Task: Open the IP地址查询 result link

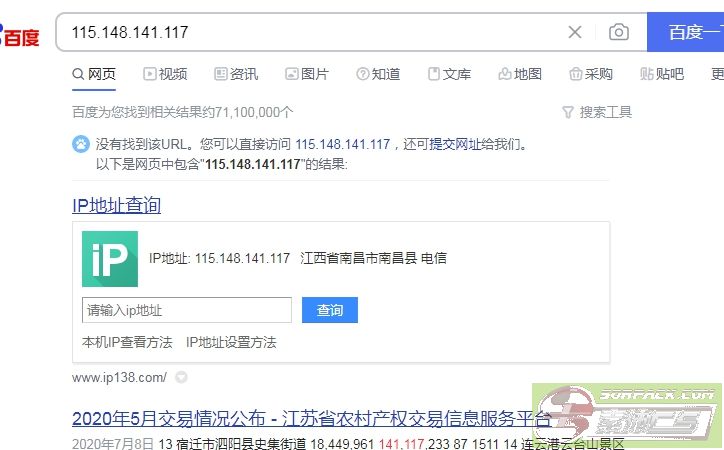Action: 116,205
